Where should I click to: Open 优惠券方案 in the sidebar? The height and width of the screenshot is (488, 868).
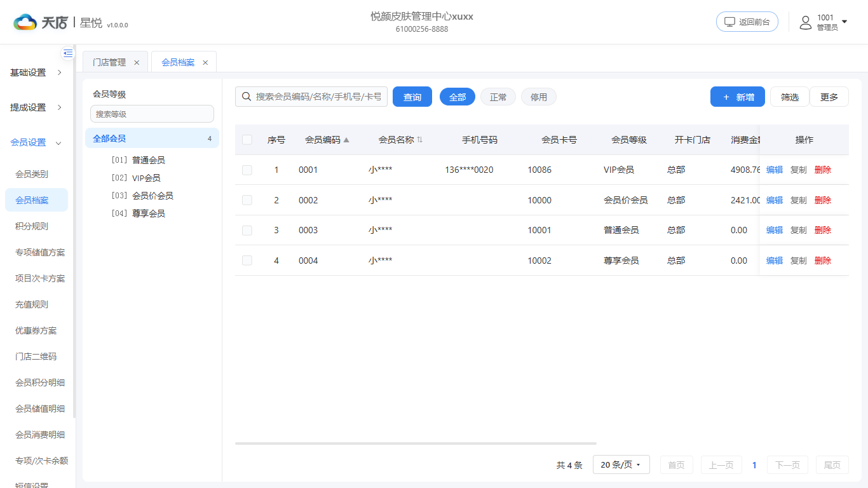coord(36,330)
